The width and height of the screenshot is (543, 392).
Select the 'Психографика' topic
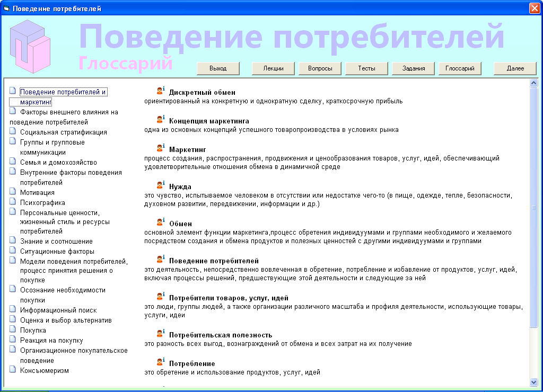pos(42,202)
